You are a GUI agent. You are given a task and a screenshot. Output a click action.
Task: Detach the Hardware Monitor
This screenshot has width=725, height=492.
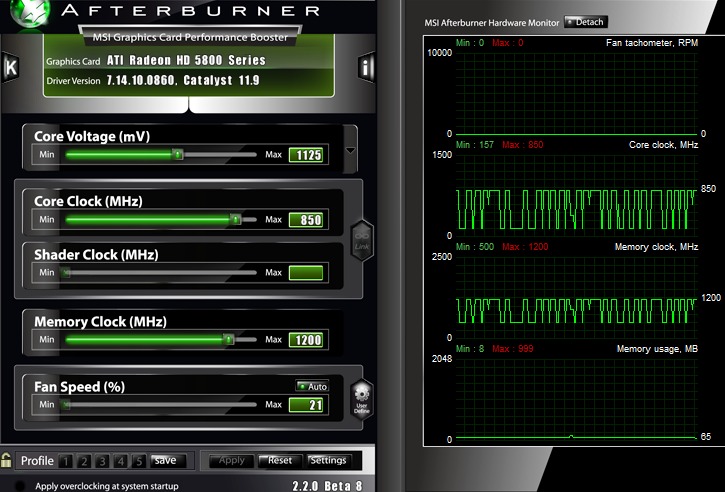[x=586, y=22]
